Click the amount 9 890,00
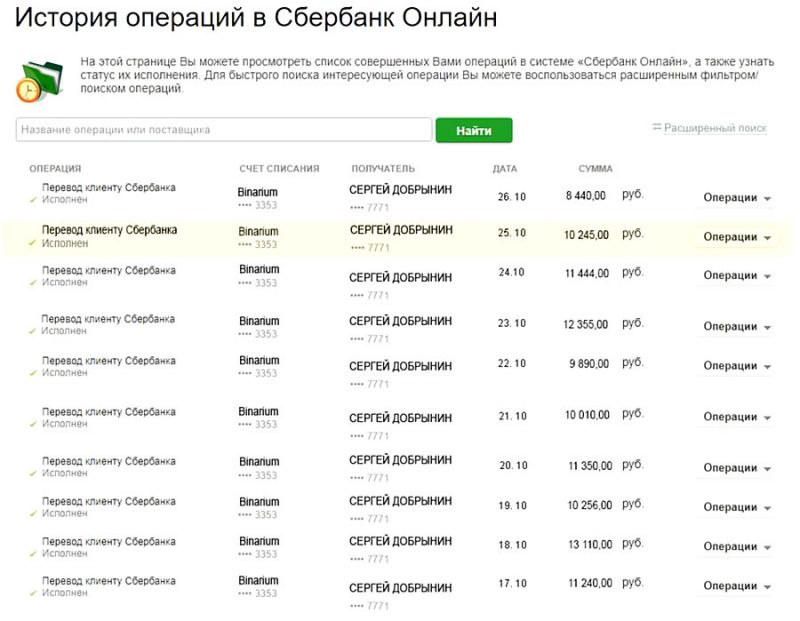Viewport: 800px width, 621px height. pyautogui.click(x=589, y=363)
